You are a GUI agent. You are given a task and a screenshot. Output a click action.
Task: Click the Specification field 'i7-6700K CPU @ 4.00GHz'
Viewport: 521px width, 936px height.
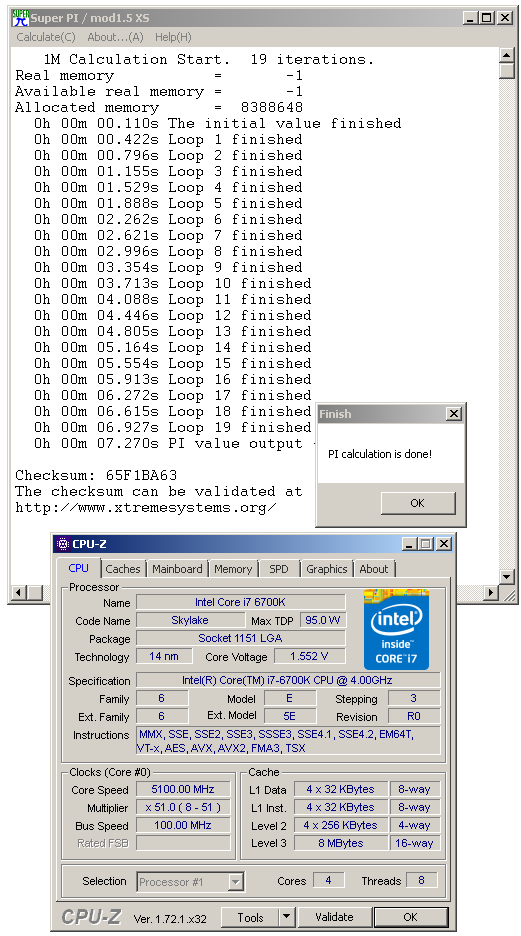pos(288,680)
